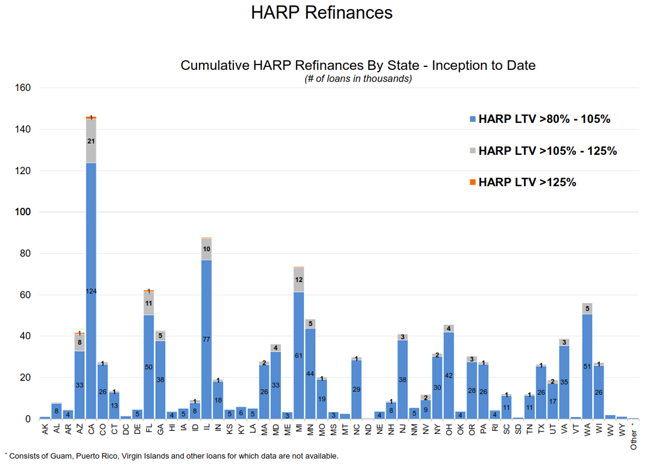Click the orange HARP LTV >125% legend swatch

click(472, 182)
